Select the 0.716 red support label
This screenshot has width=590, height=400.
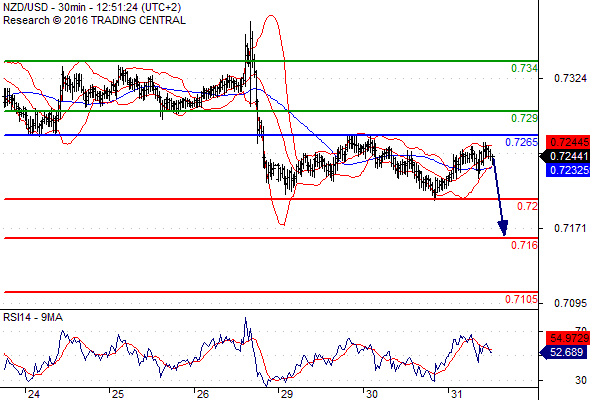(x=524, y=245)
